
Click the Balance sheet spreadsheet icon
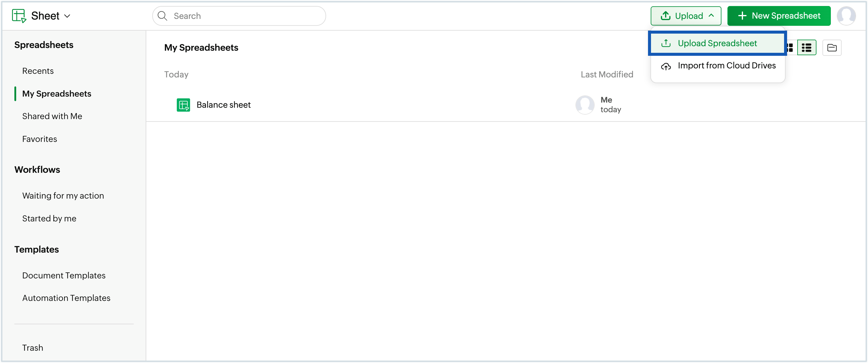[x=184, y=105]
